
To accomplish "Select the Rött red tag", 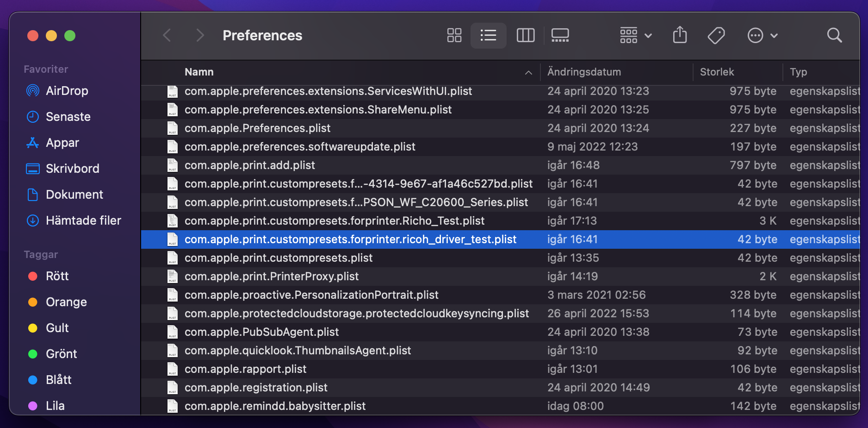I will tap(57, 276).
